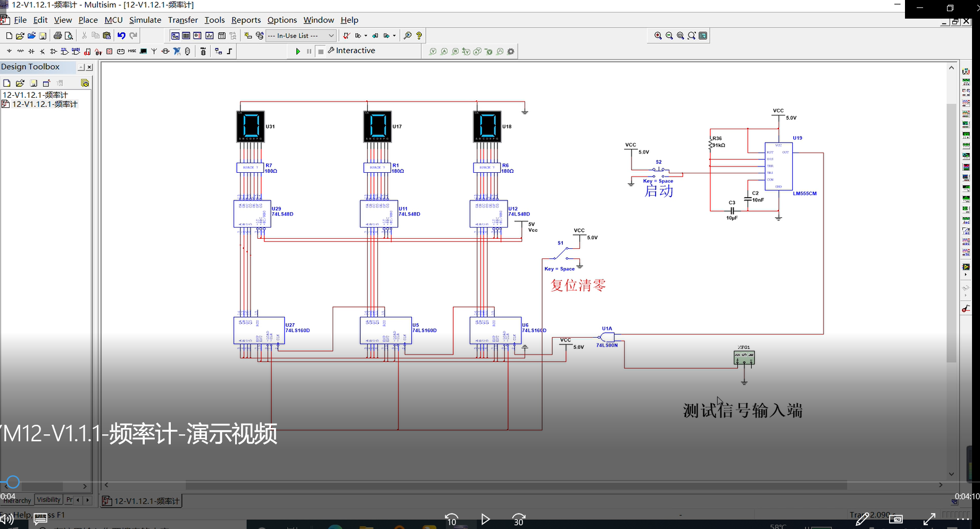
Task: Place CMOS component icon
Action: 76,51
